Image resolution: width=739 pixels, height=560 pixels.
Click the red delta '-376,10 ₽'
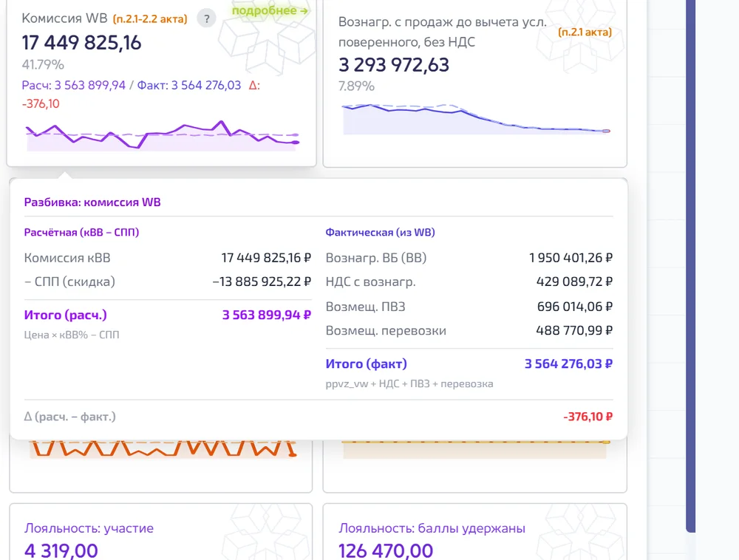point(588,417)
